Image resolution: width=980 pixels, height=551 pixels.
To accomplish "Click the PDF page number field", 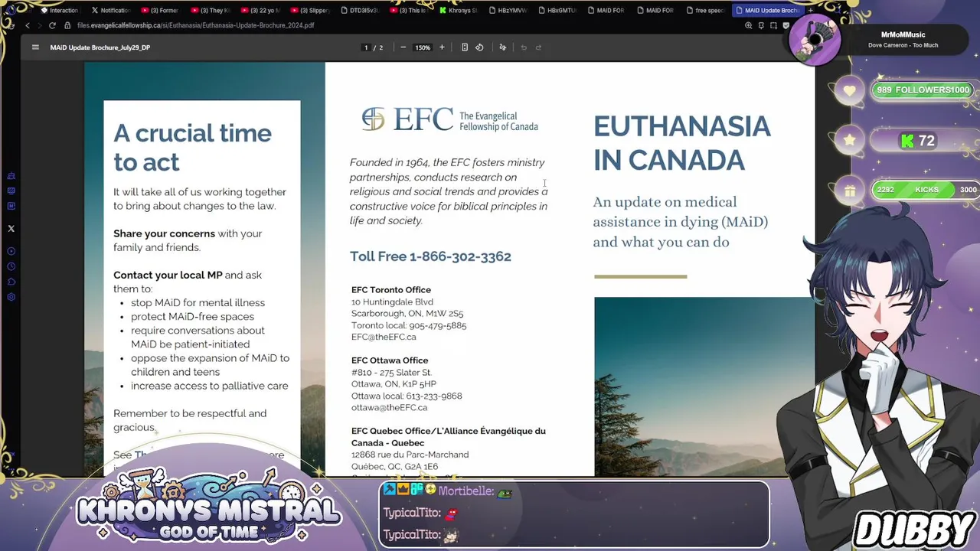I will coord(366,47).
